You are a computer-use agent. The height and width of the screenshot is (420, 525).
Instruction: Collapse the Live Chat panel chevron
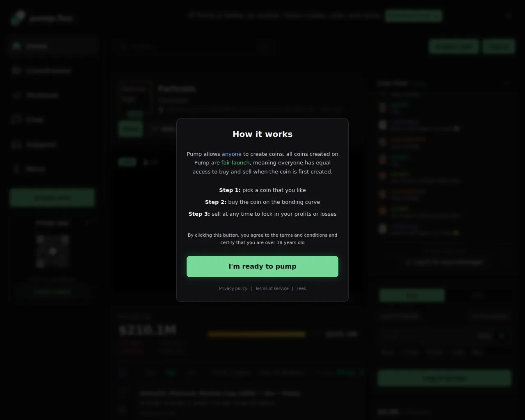pyautogui.click(x=507, y=84)
